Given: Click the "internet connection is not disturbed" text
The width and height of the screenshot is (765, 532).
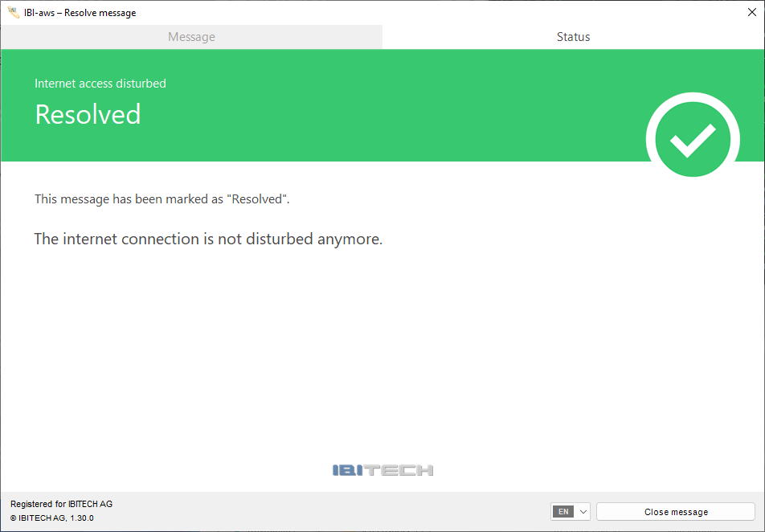Looking at the screenshot, I should [x=208, y=239].
